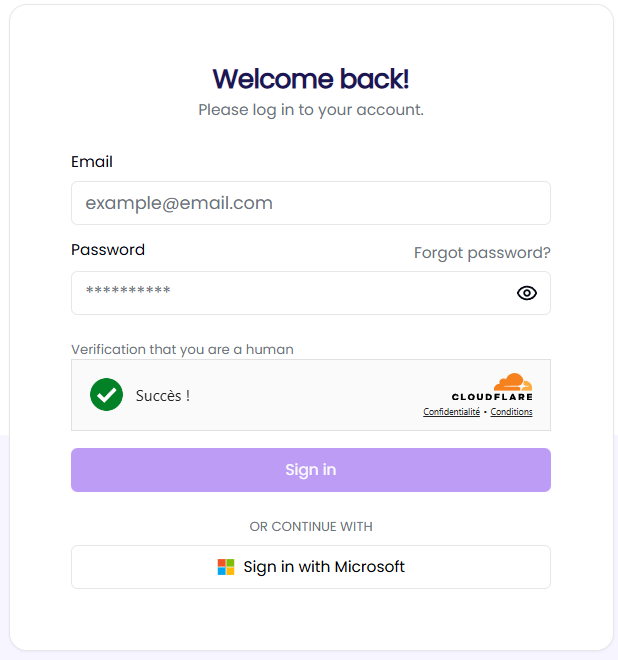Click the 'OR CONTINUE WITH' divider text
The height and width of the screenshot is (660, 618).
coord(311,526)
